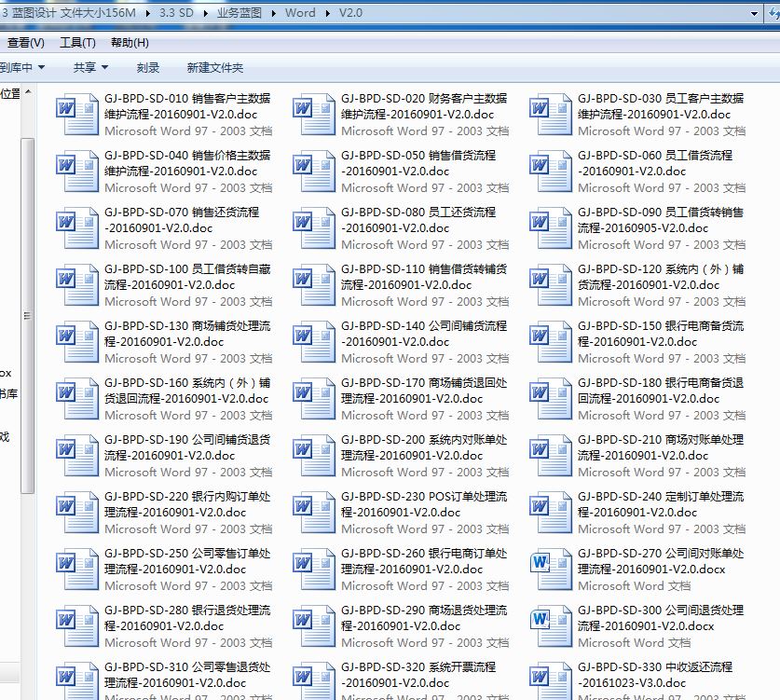The width and height of the screenshot is (780, 700).
Task: Select the GJ-BPD-SD-130 商场铺货处理 file icon
Action: (76, 342)
